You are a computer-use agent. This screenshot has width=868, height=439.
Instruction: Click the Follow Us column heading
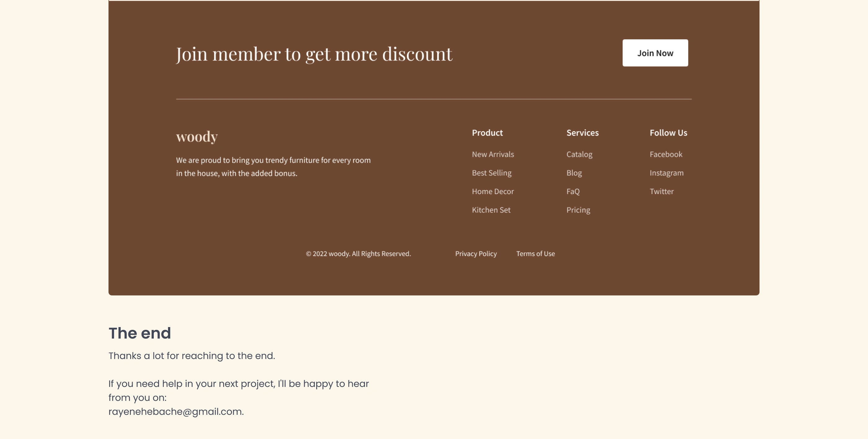coord(668,133)
